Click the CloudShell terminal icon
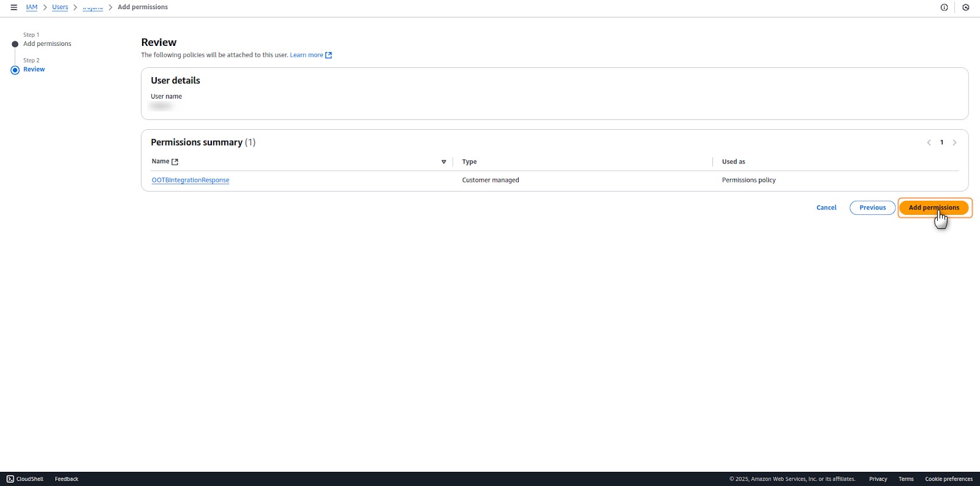980x486 pixels. (x=10, y=479)
